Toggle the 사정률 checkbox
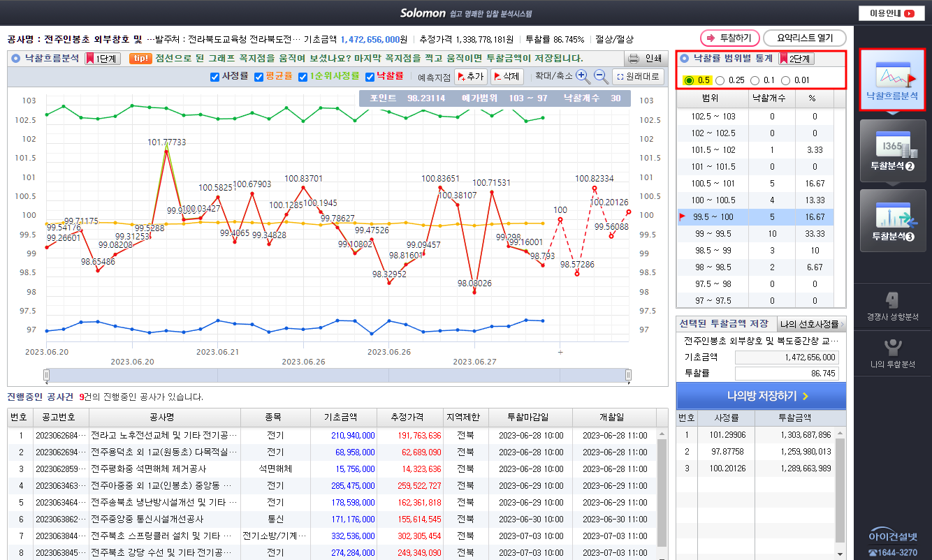 (x=215, y=77)
